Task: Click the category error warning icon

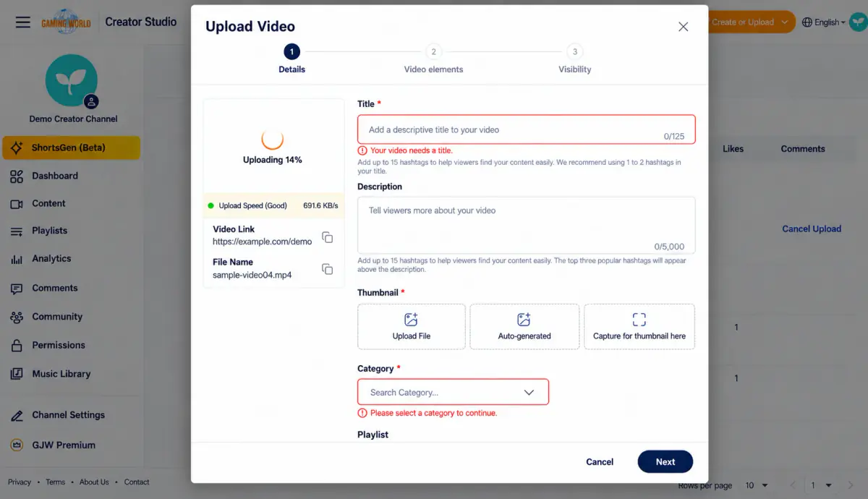Action: pyautogui.click(x=362, y=413)
